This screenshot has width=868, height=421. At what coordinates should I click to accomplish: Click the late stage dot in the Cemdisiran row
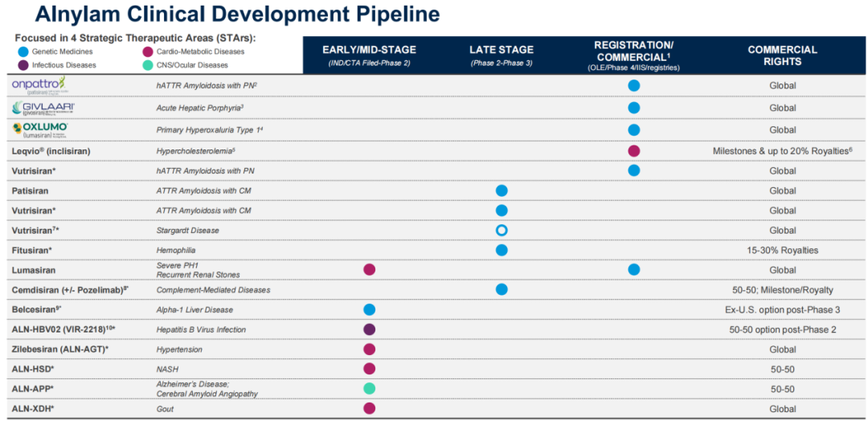point(502,289)
